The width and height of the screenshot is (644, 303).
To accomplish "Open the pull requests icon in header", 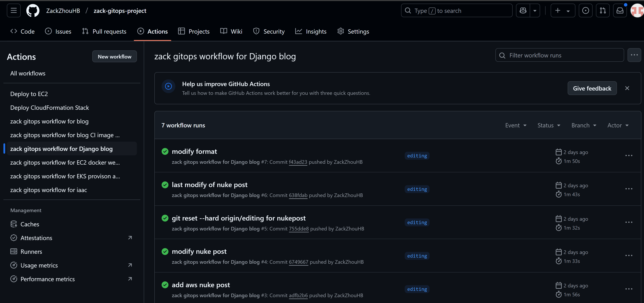I will 602,10.
